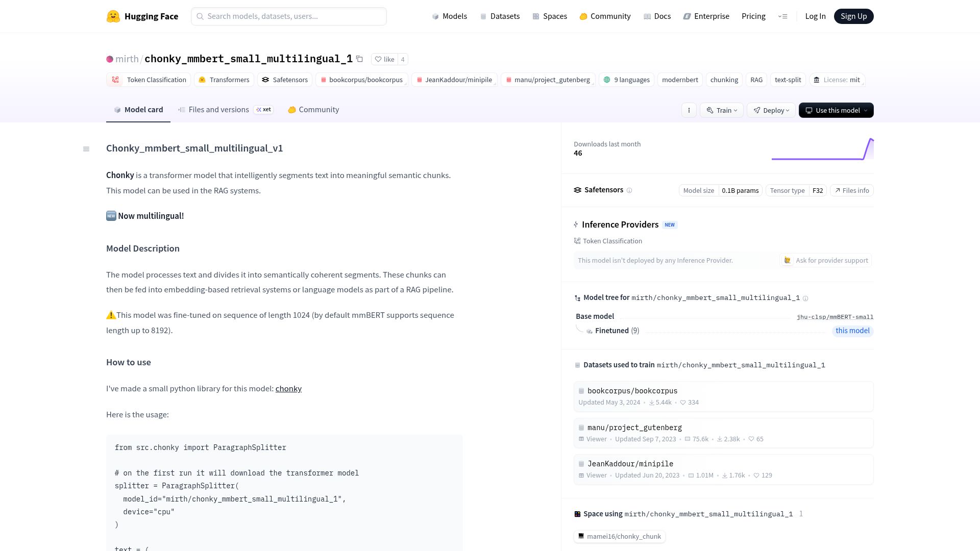Viewport: 980px width, 551px height.
Task: Click the License: mit tag
Action: click(x=837, y=80)
